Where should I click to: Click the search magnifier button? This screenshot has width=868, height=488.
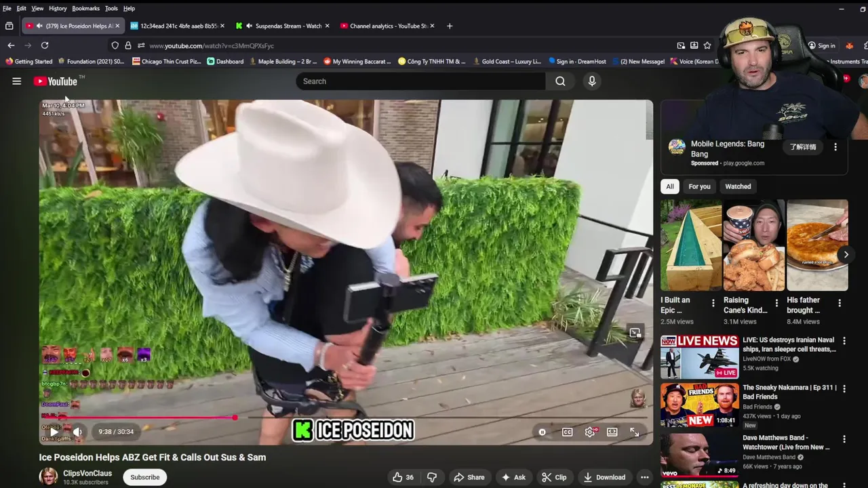pyautogui.click(x=560, y=81)
